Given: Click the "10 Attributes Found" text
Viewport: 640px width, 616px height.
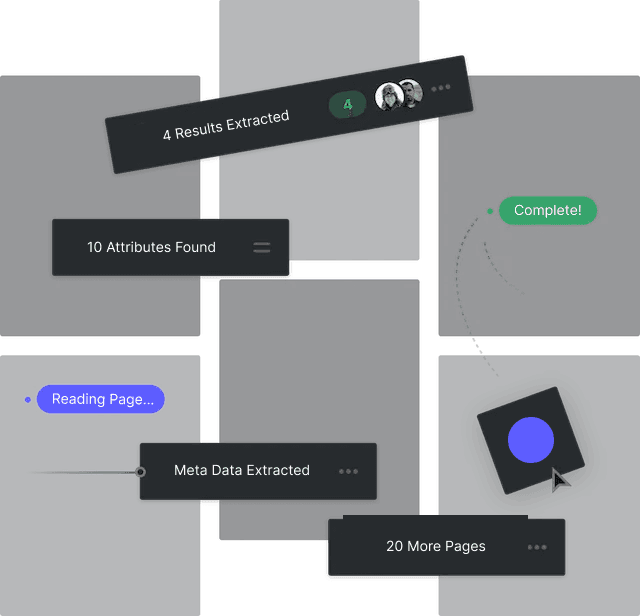Looking at the screenshot, I should pyautogui.click(x=151, y=247).
